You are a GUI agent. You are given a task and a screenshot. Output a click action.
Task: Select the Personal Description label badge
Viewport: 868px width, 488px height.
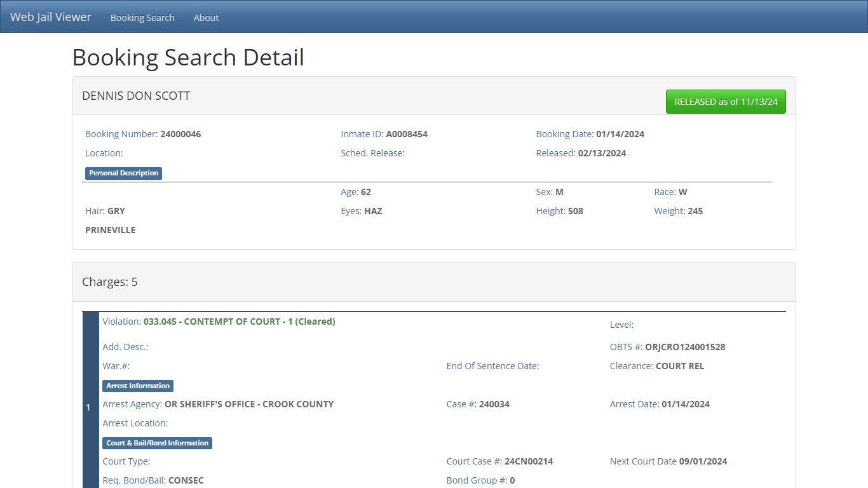123,173
